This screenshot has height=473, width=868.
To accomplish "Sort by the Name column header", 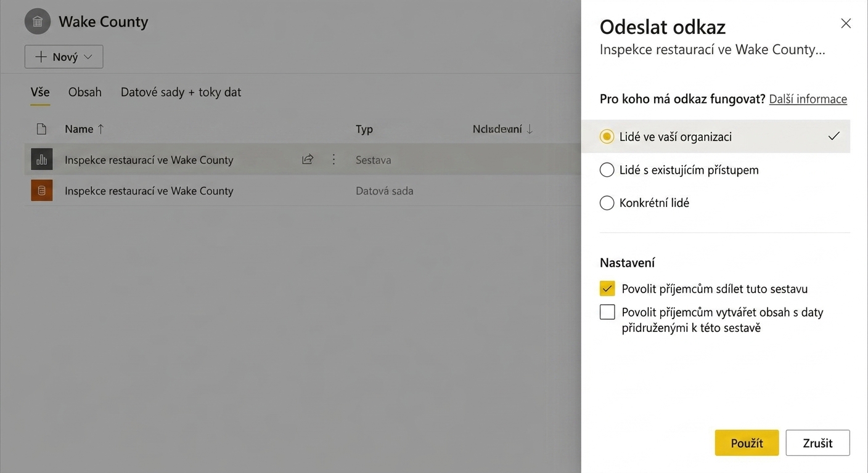I will [x=84, y=129].
